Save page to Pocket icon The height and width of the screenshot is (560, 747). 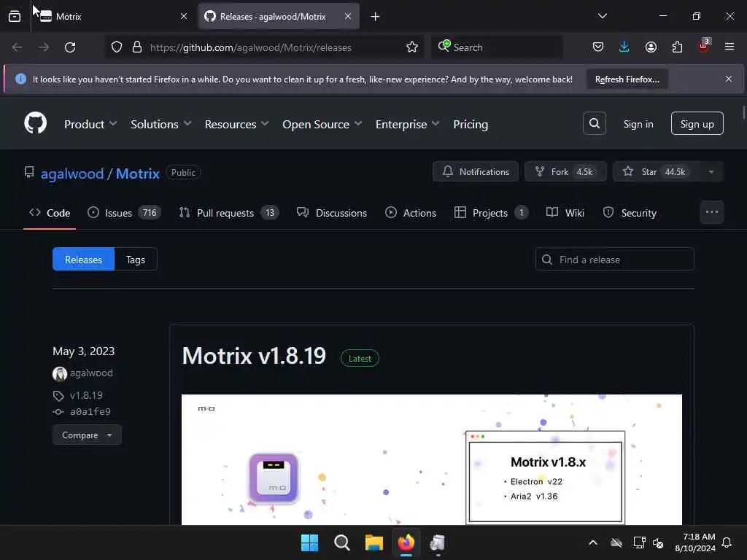pos(598,47)
